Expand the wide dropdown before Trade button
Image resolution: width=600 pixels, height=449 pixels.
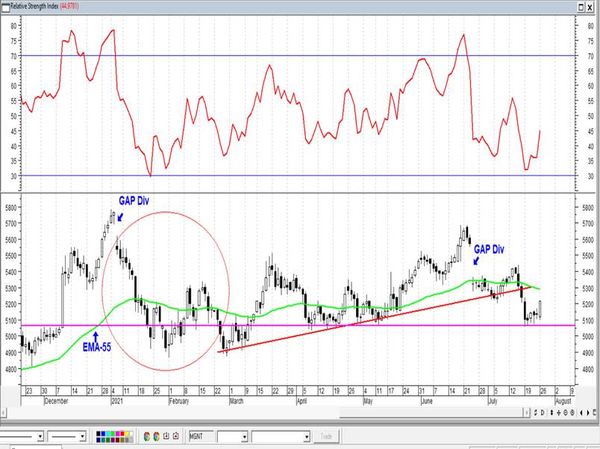tap(307, 437)
